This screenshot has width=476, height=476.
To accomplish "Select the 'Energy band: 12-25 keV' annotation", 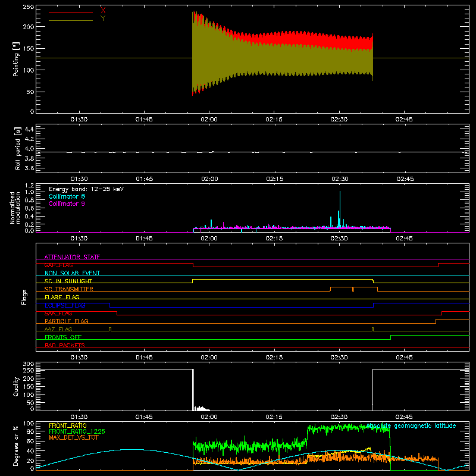I will click(x=86, y=189).
